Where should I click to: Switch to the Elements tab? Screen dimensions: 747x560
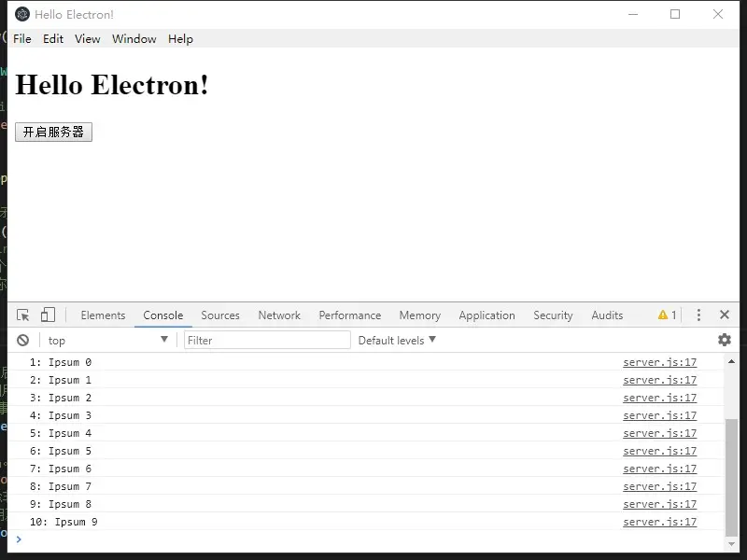(x=103, y=315)
